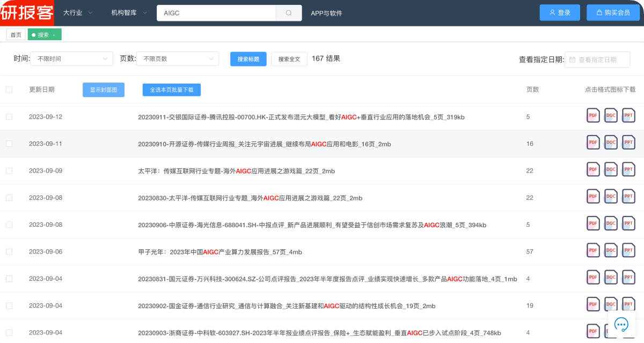Viewport: 644px width, 343px height.
Task: Download PDF of 国元证券 万兴科技 report
Action: click(x=593, y=277)
